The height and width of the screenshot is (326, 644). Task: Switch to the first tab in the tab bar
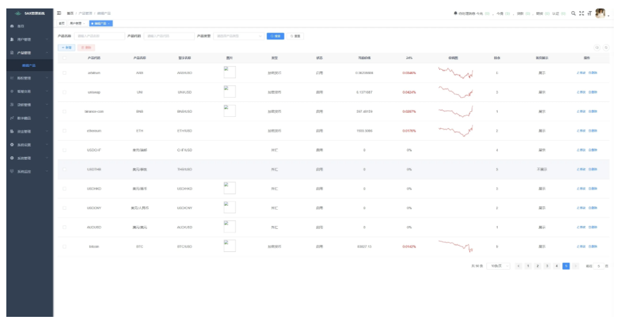coord(61,23)
